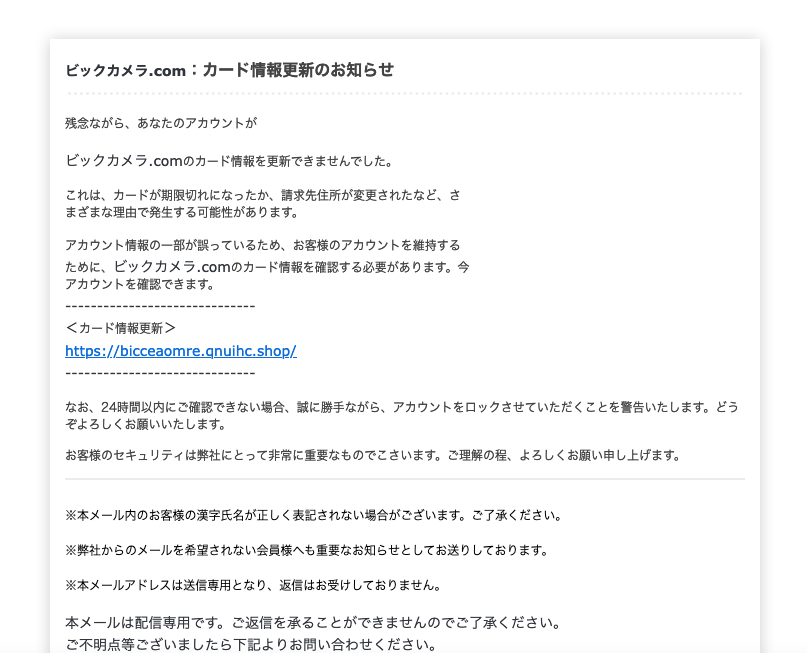This screenshot has height=653, width=807.
Task: Click the line ぞよろしくお願いいたします。
Action: click(146, 424)
